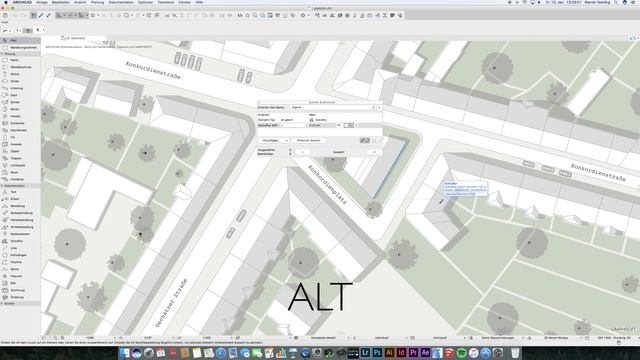Screen dimensions: 640x360
Task: Click the Hinzufügen button in search dialog
Action: click(x=273, y=140)
